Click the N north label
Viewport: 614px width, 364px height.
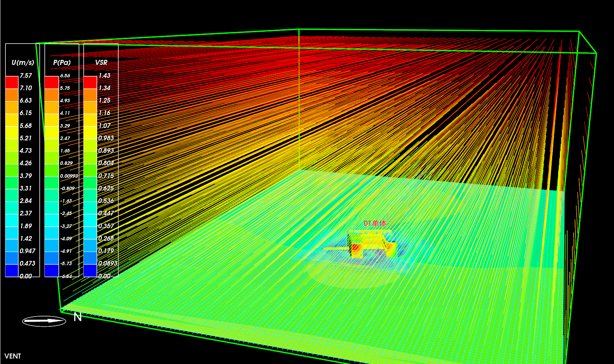coord(78,317)
